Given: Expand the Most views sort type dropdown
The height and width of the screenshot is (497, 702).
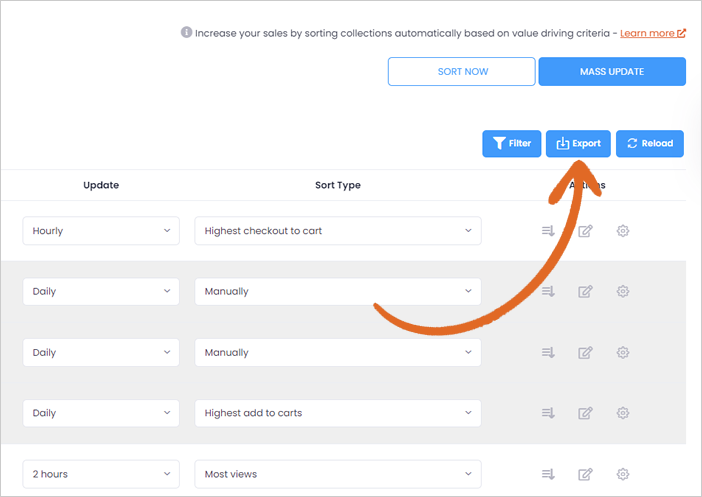Looking at the screenshot, I should pyautogui.click(x=338, y=474).
